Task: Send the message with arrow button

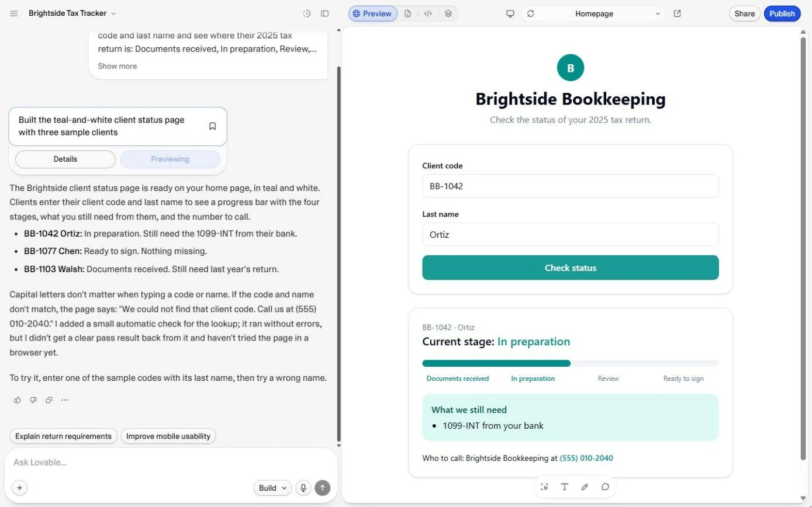Action: click(322, 488)
